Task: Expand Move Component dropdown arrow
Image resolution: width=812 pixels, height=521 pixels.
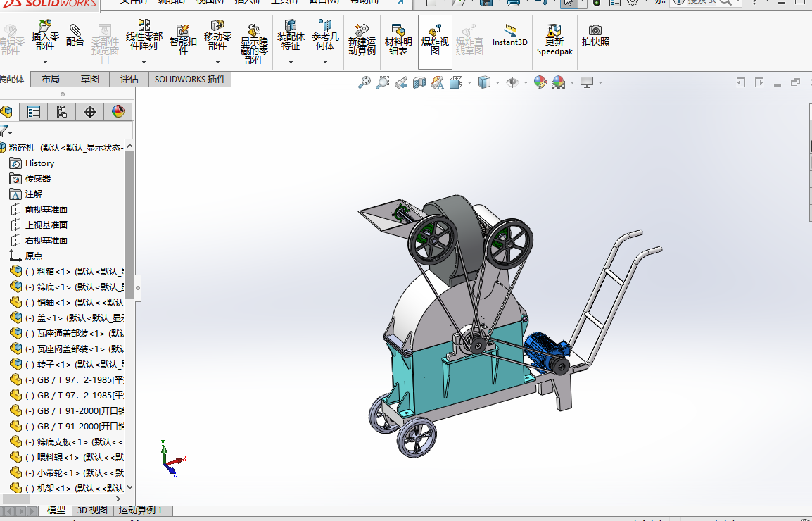Action: [x=217, y=62]
